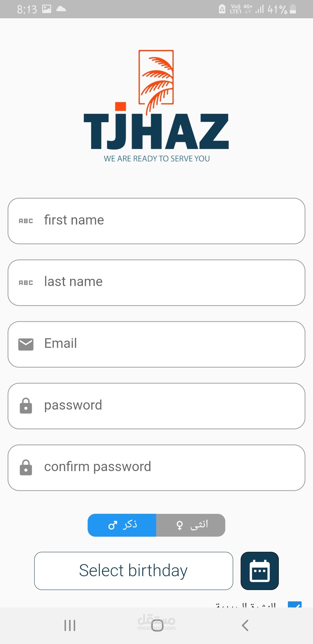Select the male ذكر gender option
The height and width of the screenshot is (644, 313).
pos(122,525)
